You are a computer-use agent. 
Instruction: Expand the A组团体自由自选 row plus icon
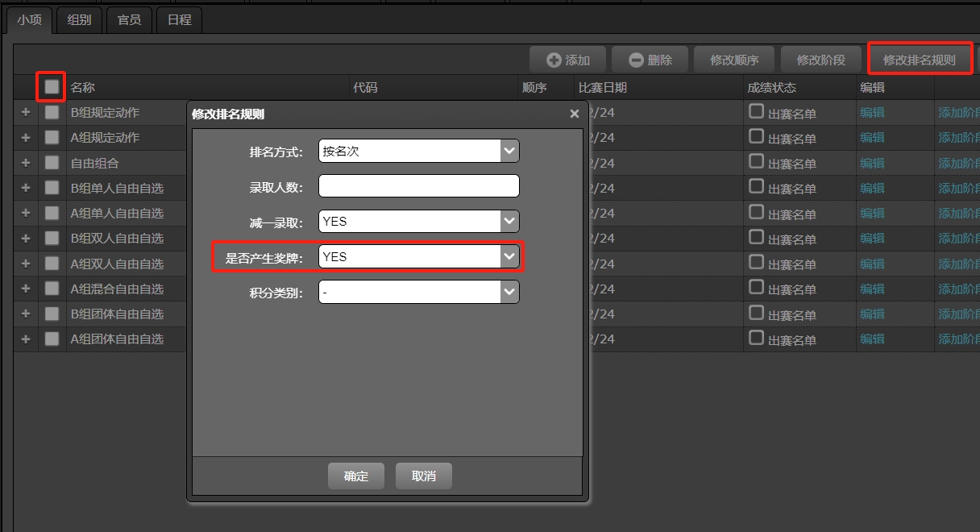click(x=26, y=339)
